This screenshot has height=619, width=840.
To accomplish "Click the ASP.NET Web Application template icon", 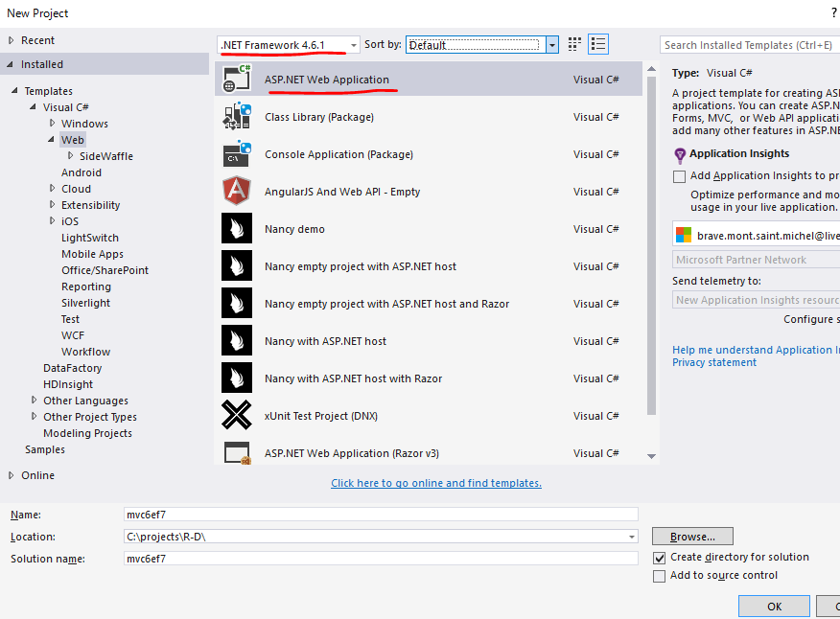I will point(237,79).
